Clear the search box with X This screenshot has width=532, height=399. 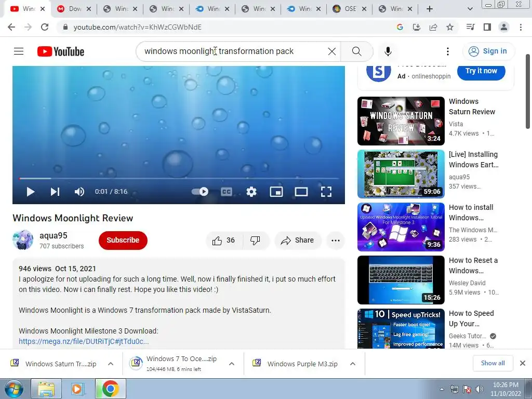[x=332, y=51]
